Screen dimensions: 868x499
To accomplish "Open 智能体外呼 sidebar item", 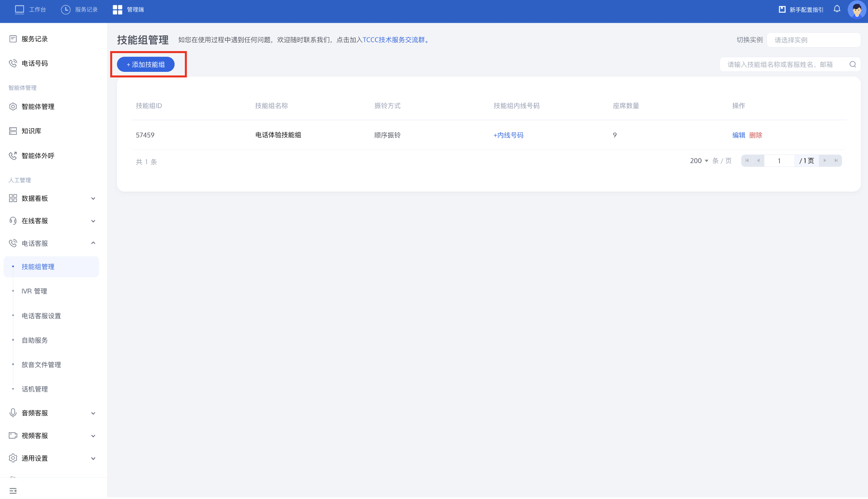I will [x=38, y=156].
